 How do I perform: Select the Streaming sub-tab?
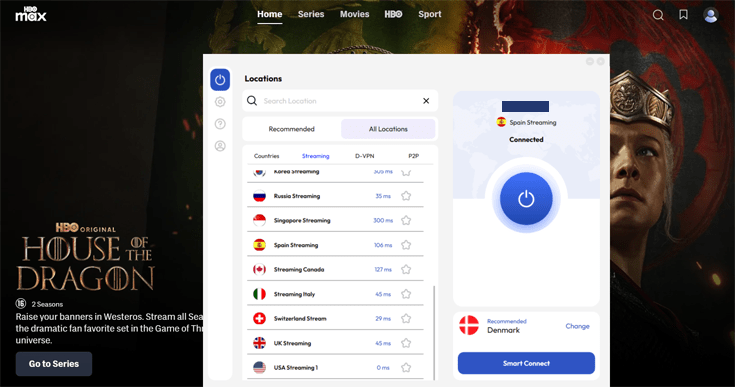point(315,156)
